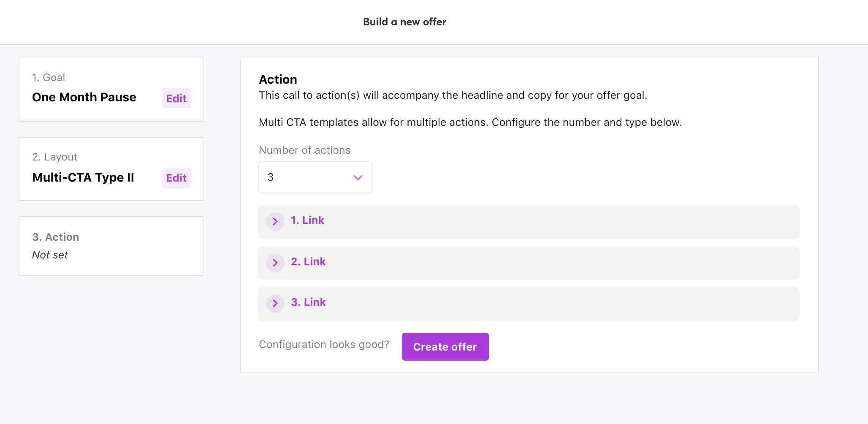Click the chevron icon beside 2. Link
The width and height of the screenshot is (868, 424).
pos(275,263)
